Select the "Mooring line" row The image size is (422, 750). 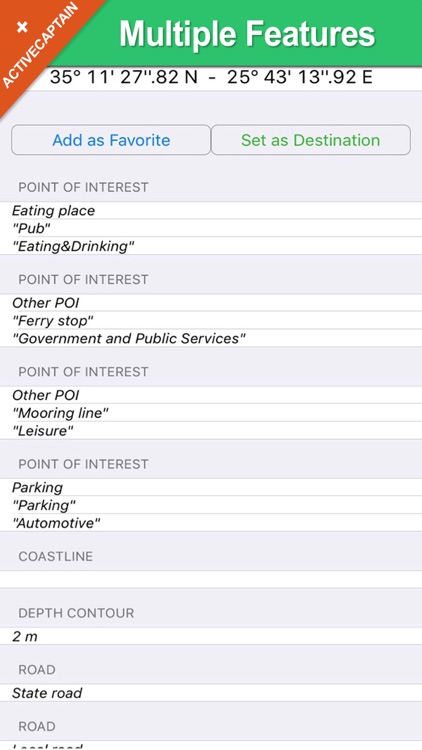pyautogui.click(x=211, y=413)
